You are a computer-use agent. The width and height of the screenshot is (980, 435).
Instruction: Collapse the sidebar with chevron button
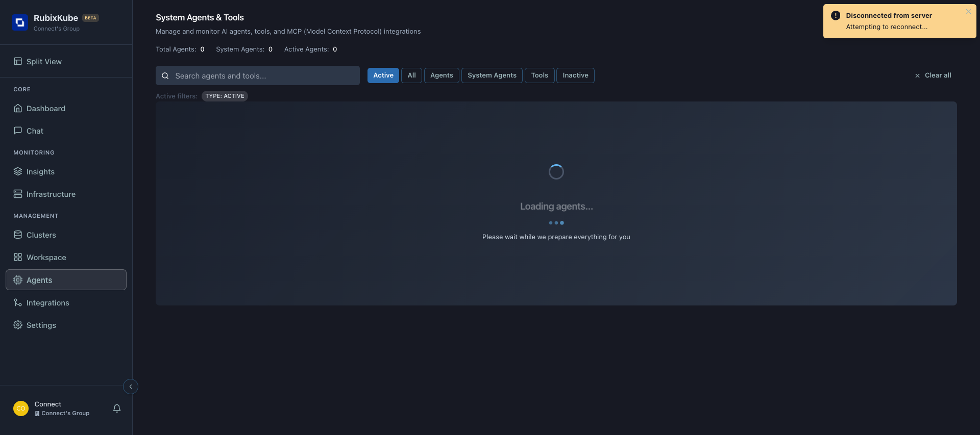point(131,387)
